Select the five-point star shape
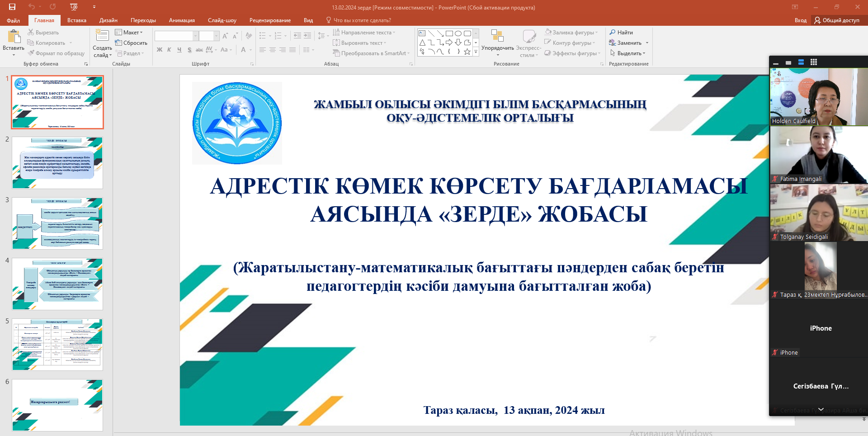 click(x=467, y=52)
